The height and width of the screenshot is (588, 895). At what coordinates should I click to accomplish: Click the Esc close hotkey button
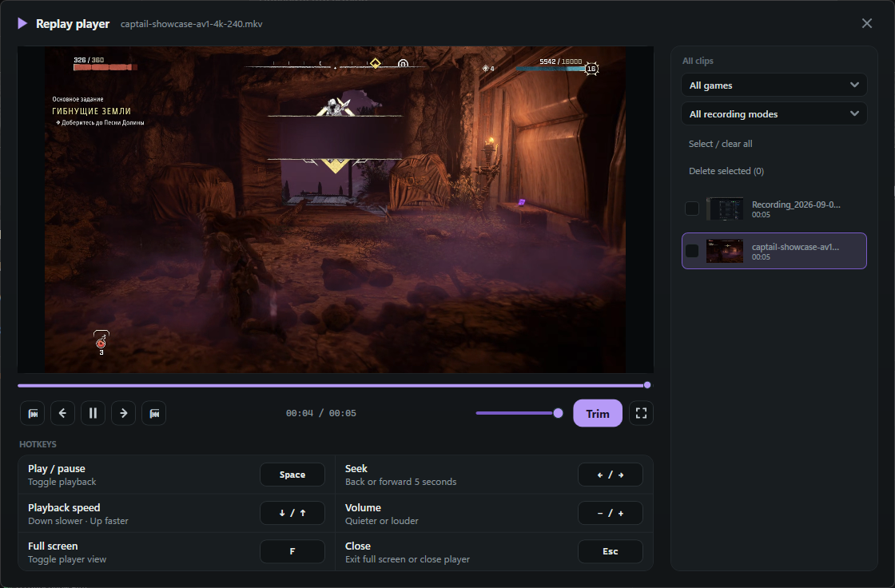click(x=611, y=551)
